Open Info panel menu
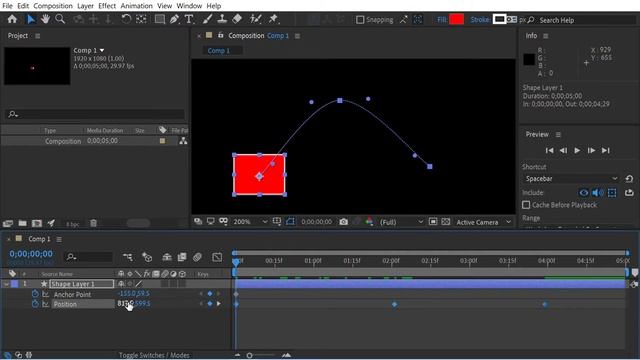This screenshot has width=640, height=360. (x=546, y=36)
